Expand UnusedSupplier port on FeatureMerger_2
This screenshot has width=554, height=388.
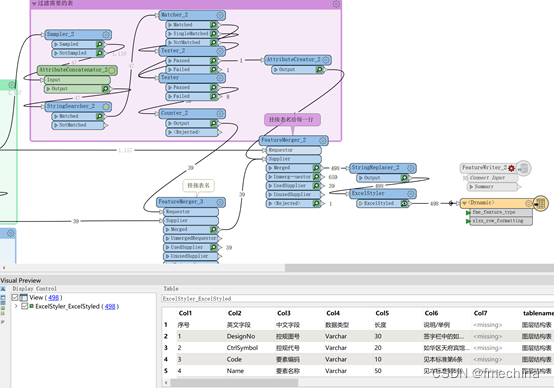(x=270, y=195)
